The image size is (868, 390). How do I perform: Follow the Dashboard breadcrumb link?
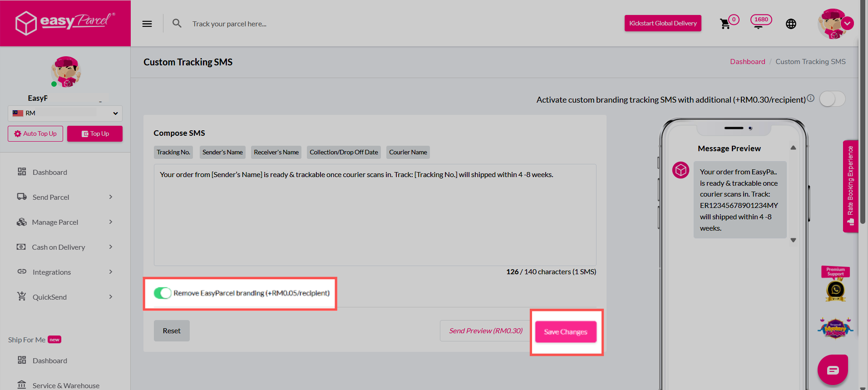point(747,61)
